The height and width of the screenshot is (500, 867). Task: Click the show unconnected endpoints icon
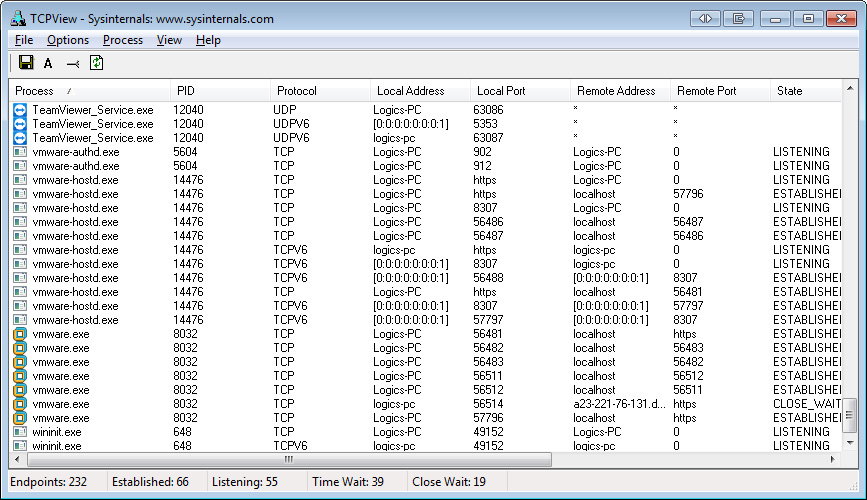72,64
